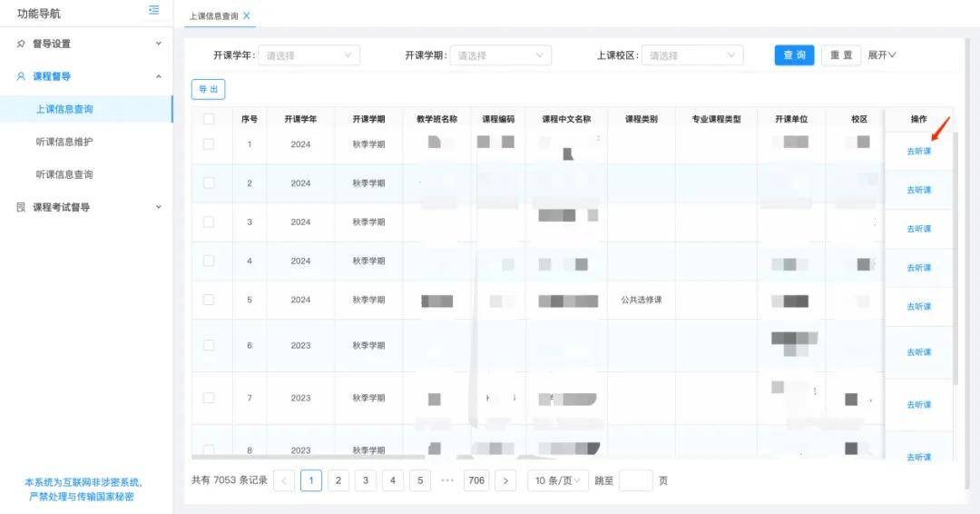Click the 课程中文名称 column header

[x=566, y=119]
